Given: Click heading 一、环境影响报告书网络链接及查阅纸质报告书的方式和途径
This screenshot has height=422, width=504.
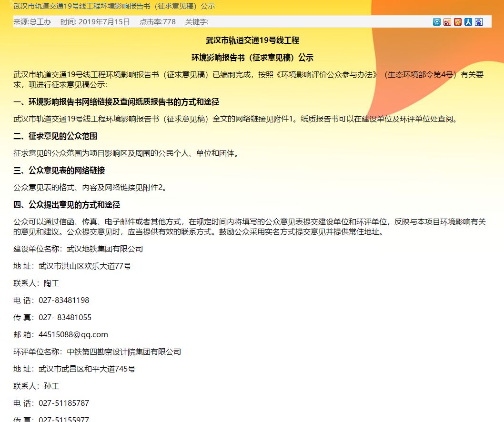Looking at the screenshot, I should click(116, 102).
